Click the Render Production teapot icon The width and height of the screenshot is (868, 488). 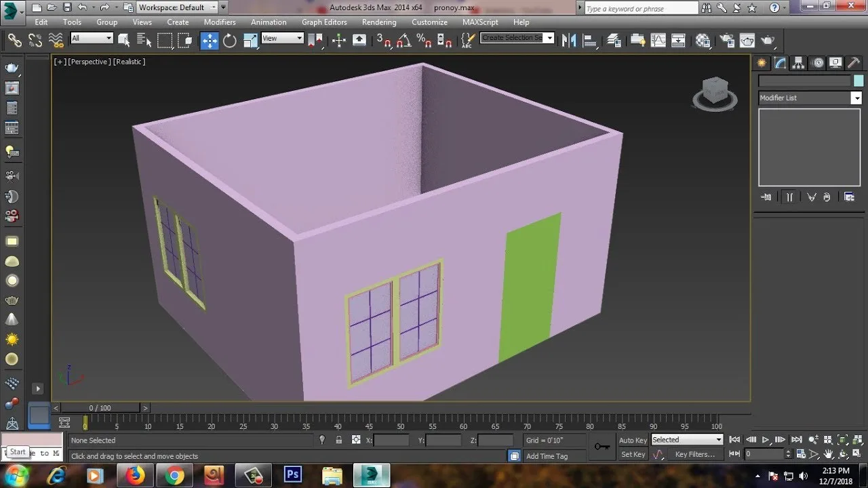coord(768,41)
